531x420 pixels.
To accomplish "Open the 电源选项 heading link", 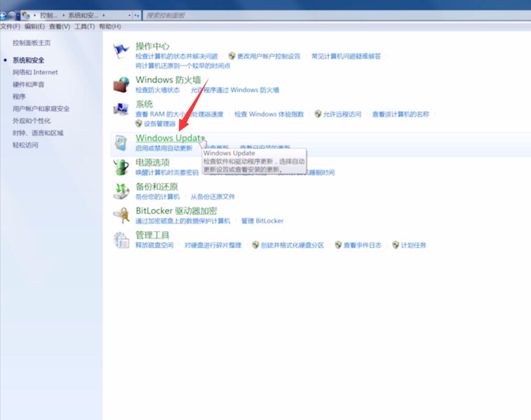I will coord(153,163).
